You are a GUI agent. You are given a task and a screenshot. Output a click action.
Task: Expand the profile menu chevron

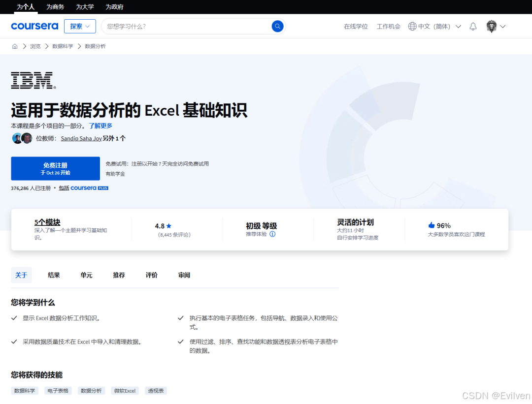click(503, 27)
